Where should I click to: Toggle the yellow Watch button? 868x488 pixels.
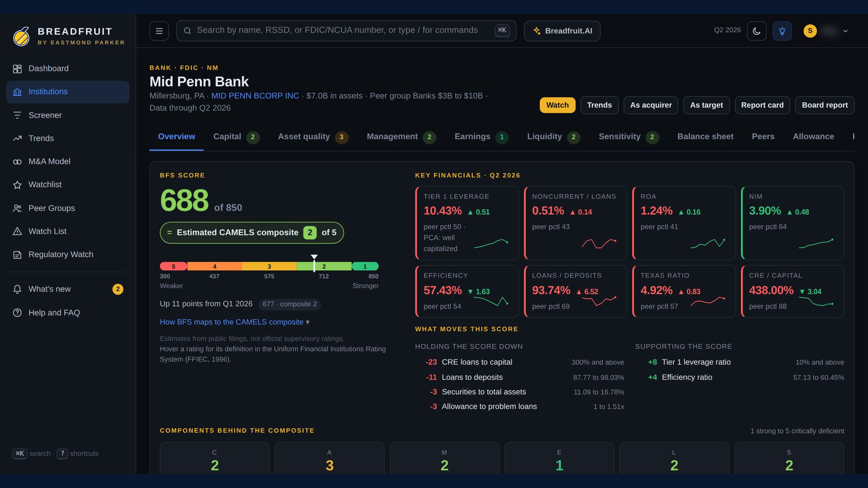pyautogui.click(x=557, y=105)
